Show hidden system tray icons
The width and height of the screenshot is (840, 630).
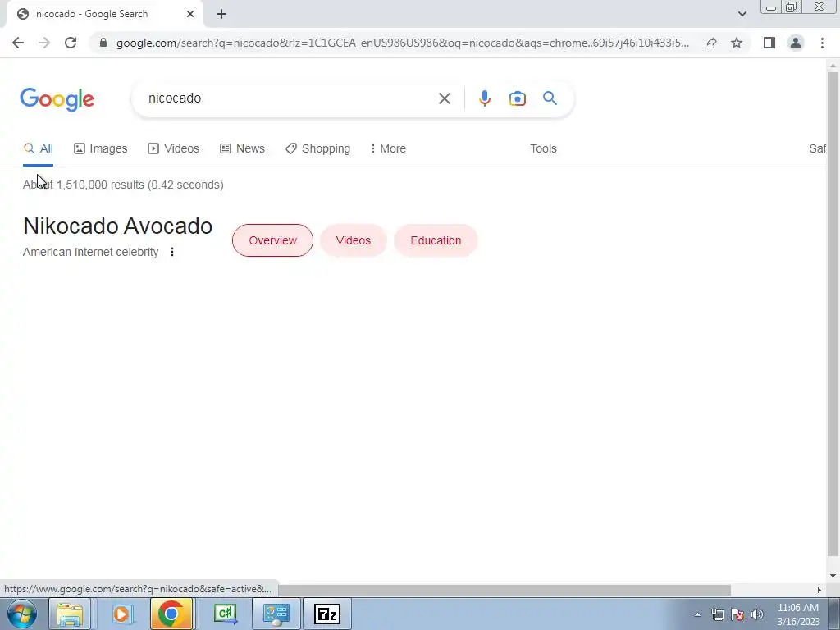pos(697,614)
